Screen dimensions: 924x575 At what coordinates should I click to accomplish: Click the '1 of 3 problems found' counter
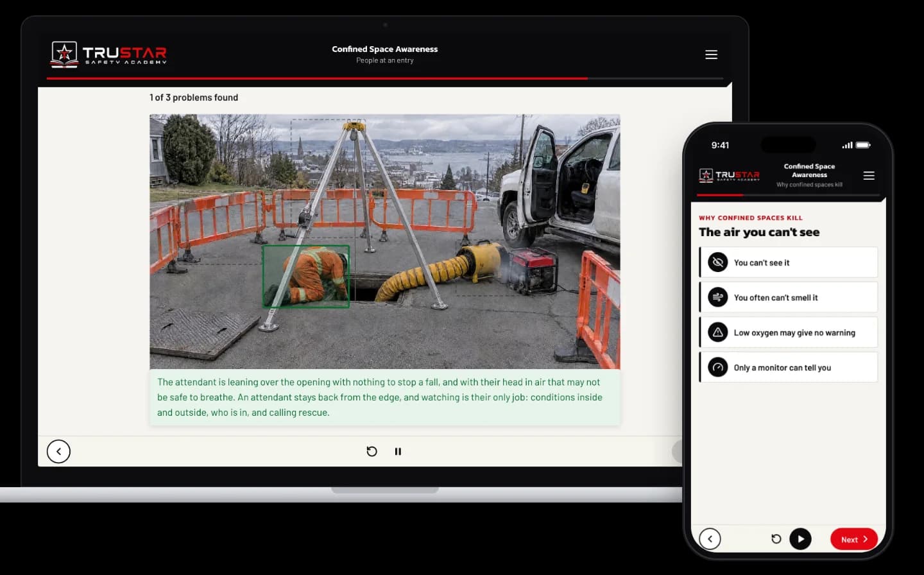[194, 98]
